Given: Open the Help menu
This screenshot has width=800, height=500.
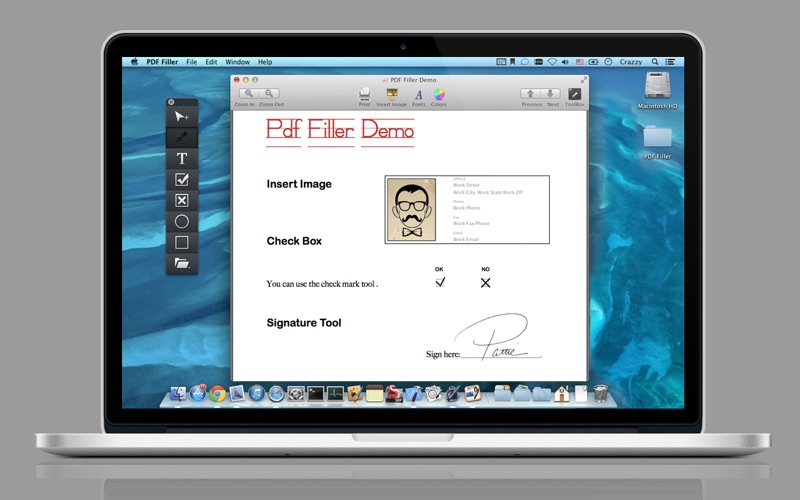Looking at the screenshot, I should (265, 62).
